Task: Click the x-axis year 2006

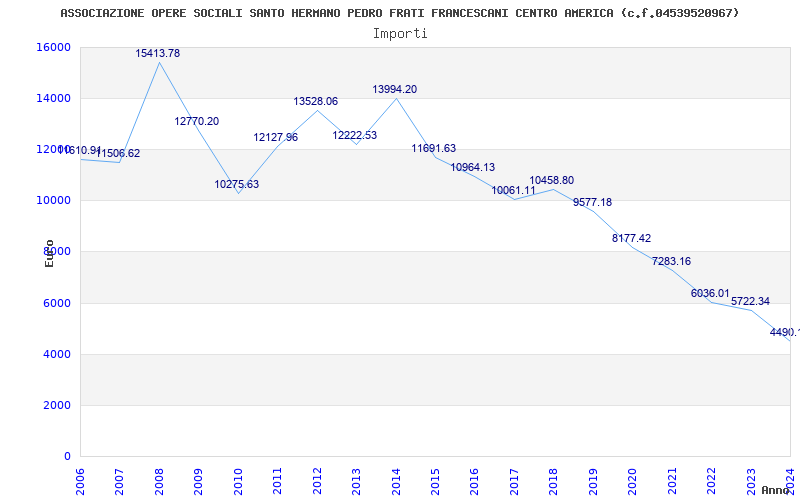Action: [80, 480]
